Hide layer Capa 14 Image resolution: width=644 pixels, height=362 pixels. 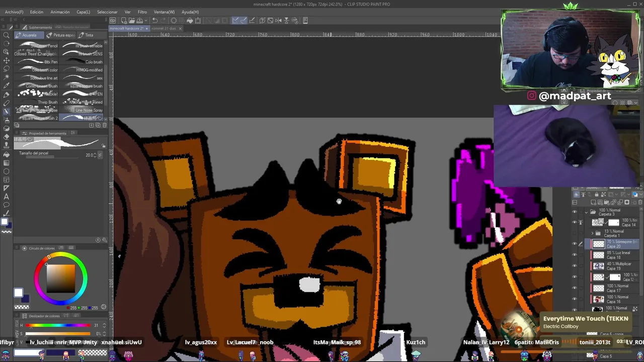point(575,222)
